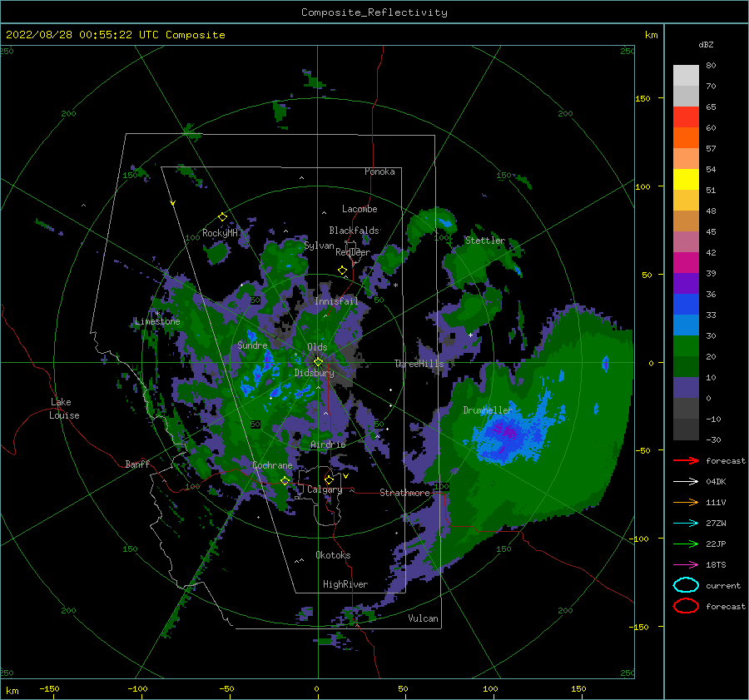Click the cyan current ellipse legend icon
This screenshot has height=700, width=749.
click(686, 585)
